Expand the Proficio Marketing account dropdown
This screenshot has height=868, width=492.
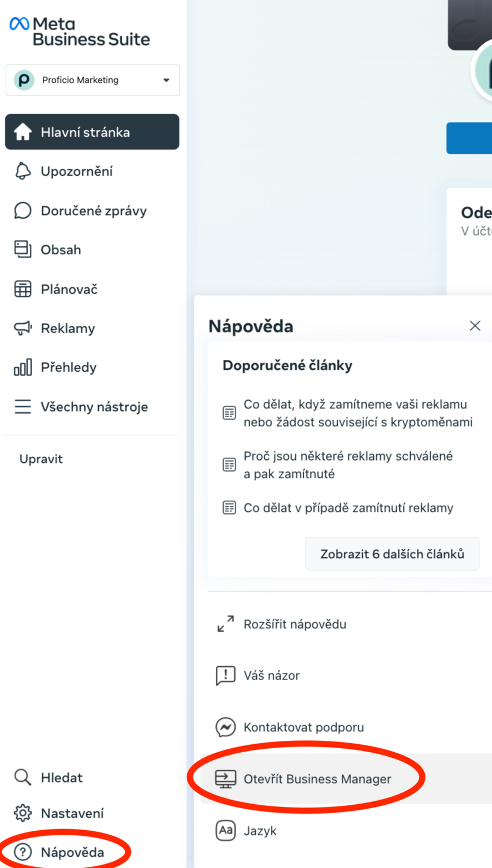pyautogui.click(x=93, y=80)
